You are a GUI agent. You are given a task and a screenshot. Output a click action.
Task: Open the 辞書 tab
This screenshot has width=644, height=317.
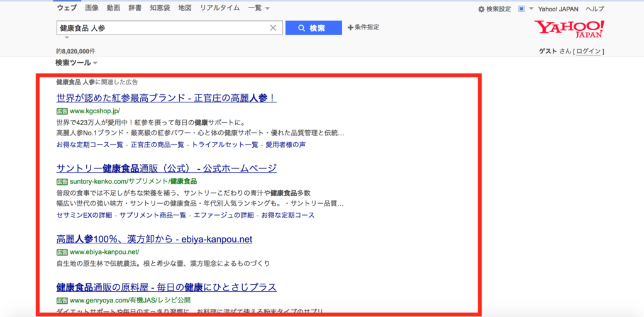pos(135,8)
